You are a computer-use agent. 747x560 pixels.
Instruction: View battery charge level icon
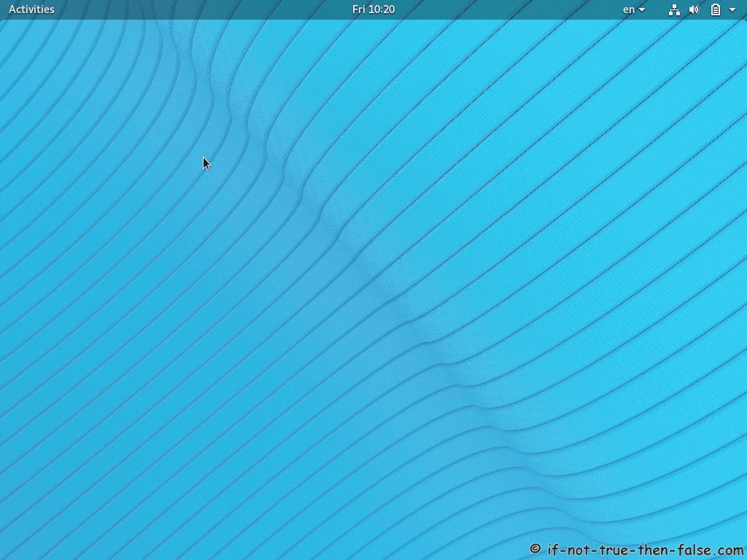pos(715,9)
